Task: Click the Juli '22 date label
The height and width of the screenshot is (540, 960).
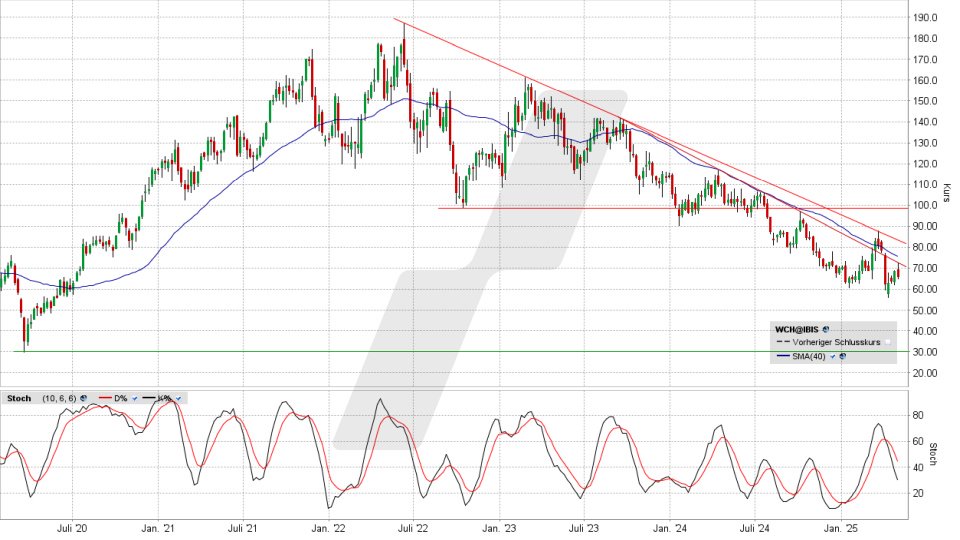Action: coord(413,528)
